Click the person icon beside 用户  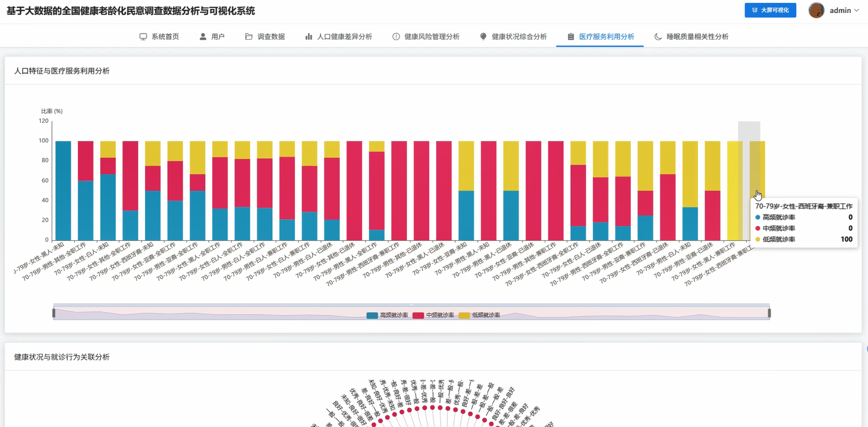coord(203,37)
